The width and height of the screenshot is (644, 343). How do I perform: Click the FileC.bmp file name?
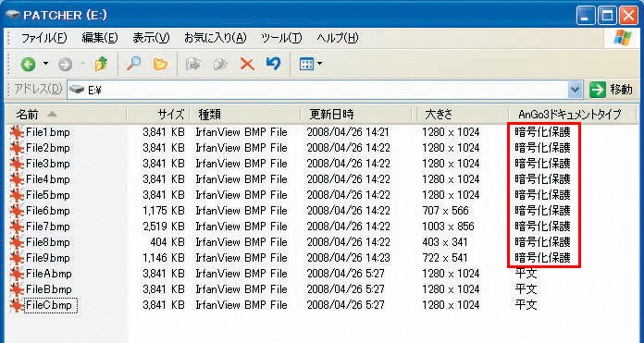pyautogui.click(x=50, y=306)
